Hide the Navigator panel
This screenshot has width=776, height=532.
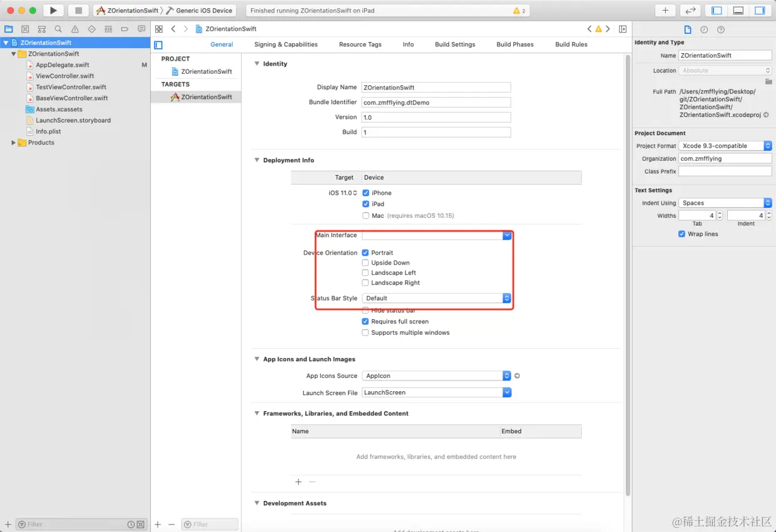717,10
